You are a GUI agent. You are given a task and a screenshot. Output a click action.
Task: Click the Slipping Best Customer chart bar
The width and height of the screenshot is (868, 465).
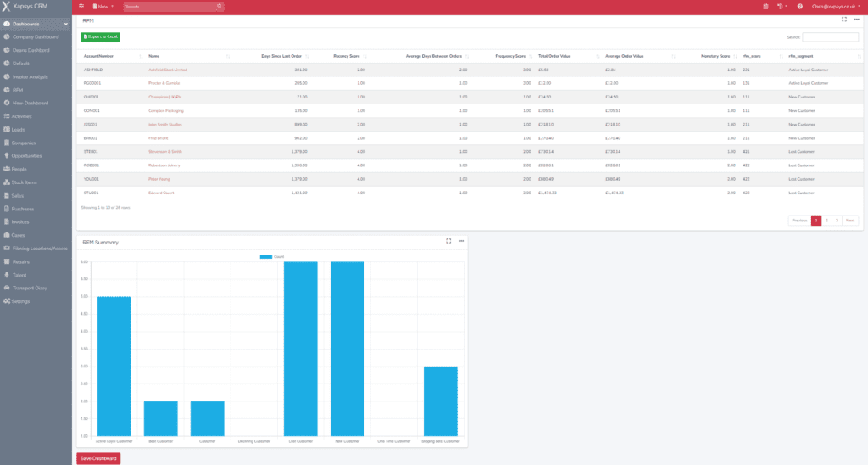tap(441, 401)
